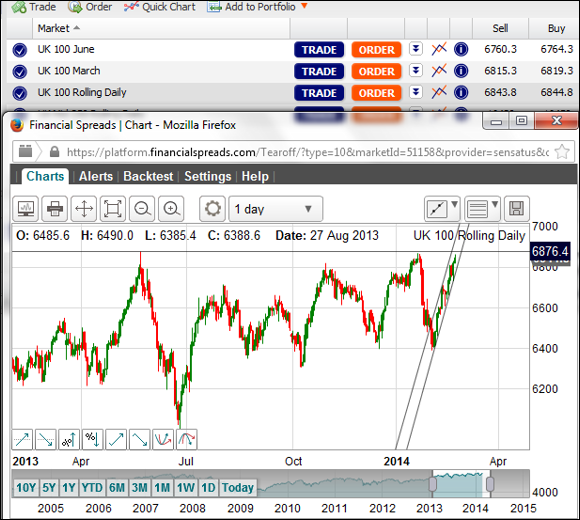The height and width of the screenshot is (520, 580).
Task: Open the chart style list dropdown
Action: click(482, 209)
